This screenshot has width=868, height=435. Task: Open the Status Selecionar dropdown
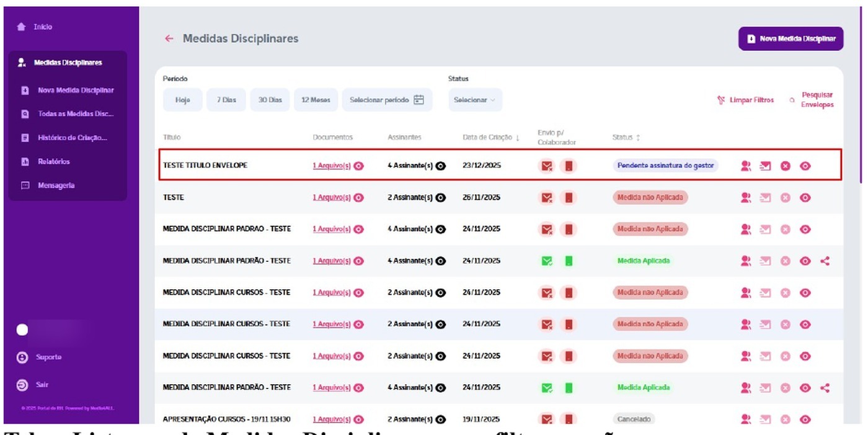click(475, 100)
